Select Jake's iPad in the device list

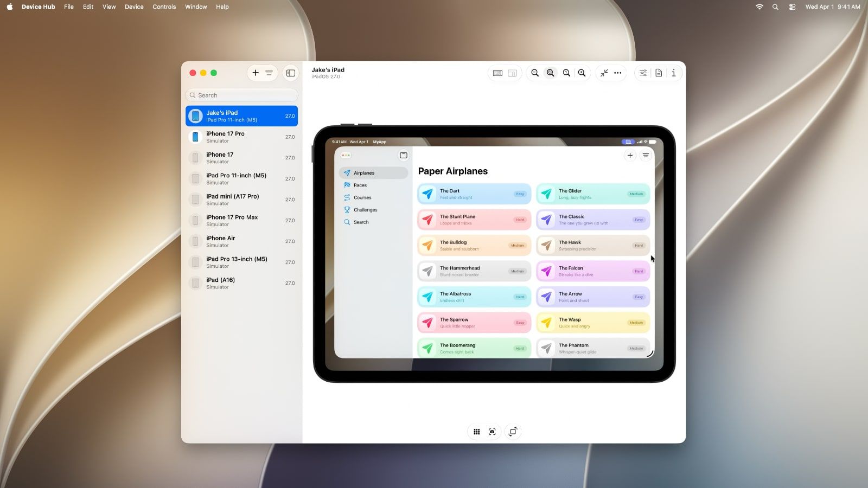pyautogui.click(x=242, y=116)
